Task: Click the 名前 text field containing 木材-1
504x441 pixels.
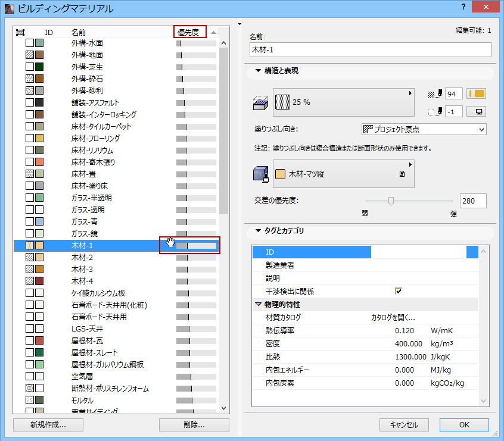Action: coord(371,50)
